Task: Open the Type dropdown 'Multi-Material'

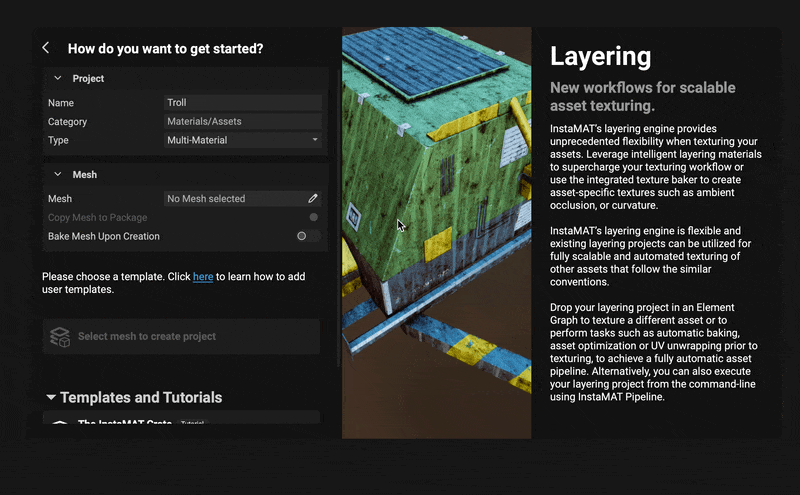Action: click(x=243, y=140)
